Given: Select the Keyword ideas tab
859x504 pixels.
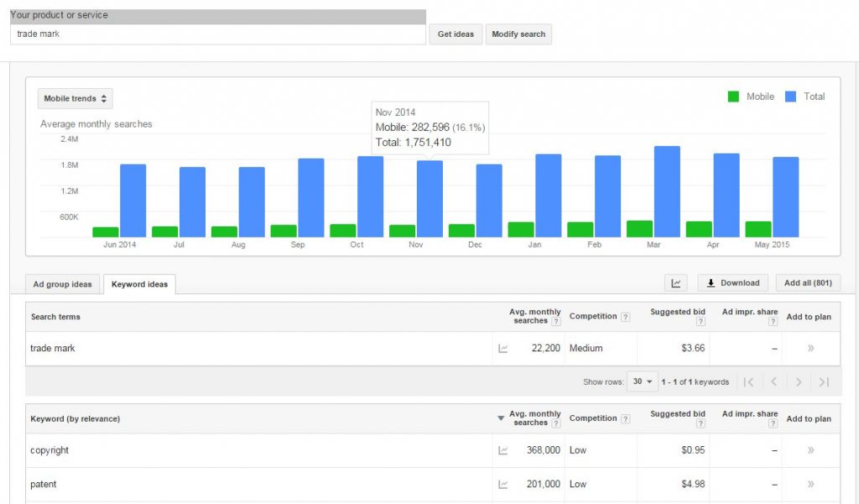Looking at the screenshot, I should pos(139,284).
